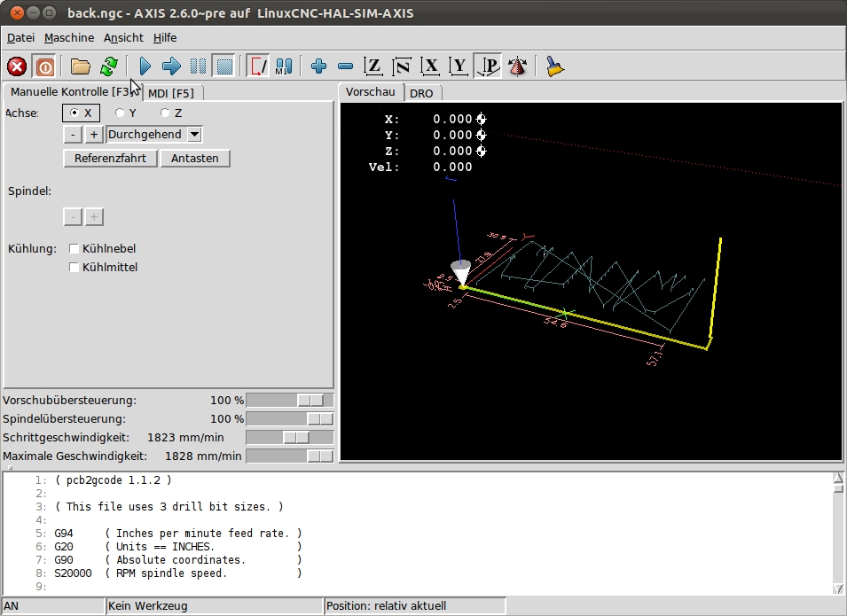The image size is (847, 616).
Task: Switch to the DRO tab
Action: [421, 93]
